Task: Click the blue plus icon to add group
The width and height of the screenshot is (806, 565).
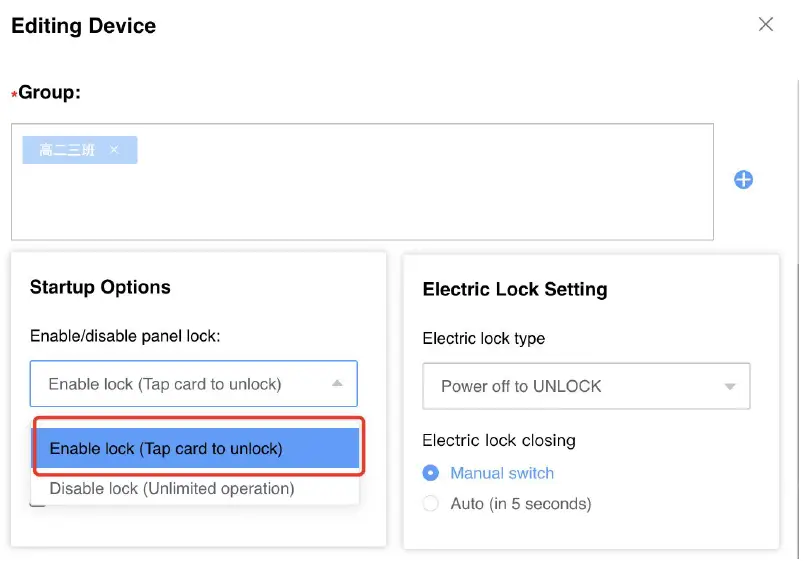Action: [x=743, y=180]
